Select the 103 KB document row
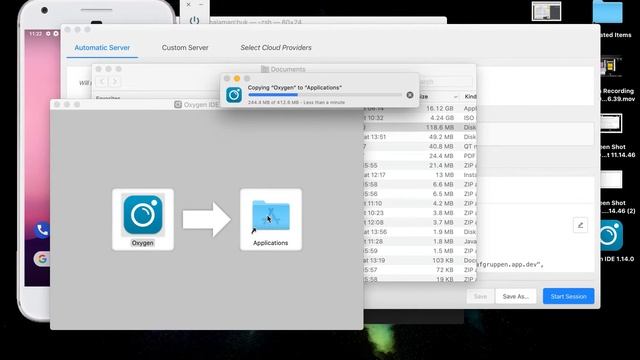The height and width of the screenshot is (360, 640). click(420, 260)
